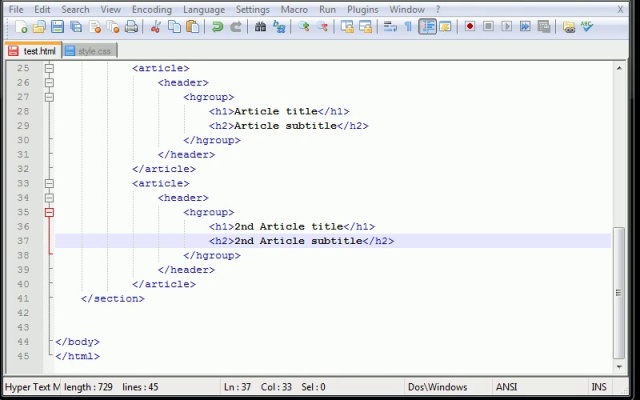
Task: Open the Plugins menu
Action: 362,9
